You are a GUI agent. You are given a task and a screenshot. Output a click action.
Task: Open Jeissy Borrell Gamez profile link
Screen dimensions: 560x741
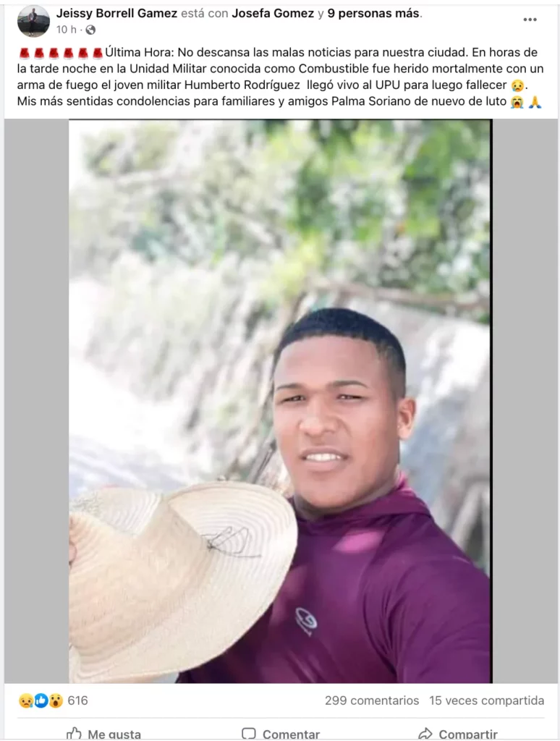point(116,13)
